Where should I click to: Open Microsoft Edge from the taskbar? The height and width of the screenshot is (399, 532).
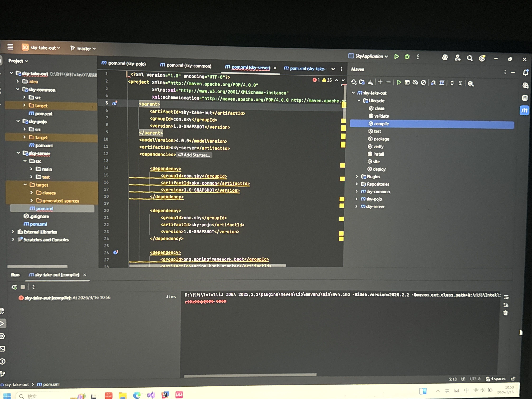point(137,395)
